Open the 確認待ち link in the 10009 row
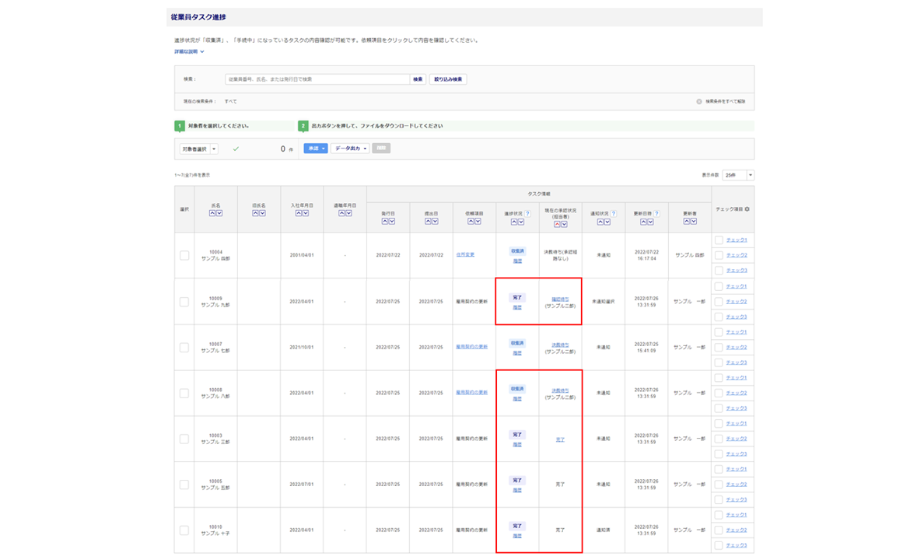The image size is (924, 560). coord(560,299)
